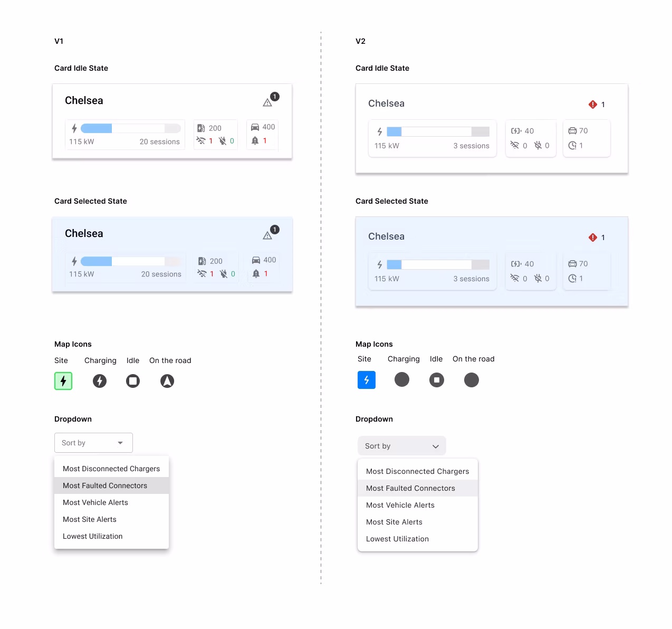Click faulted plug icon on V2 idle card

pyautogui.click(x=538, y=145)
